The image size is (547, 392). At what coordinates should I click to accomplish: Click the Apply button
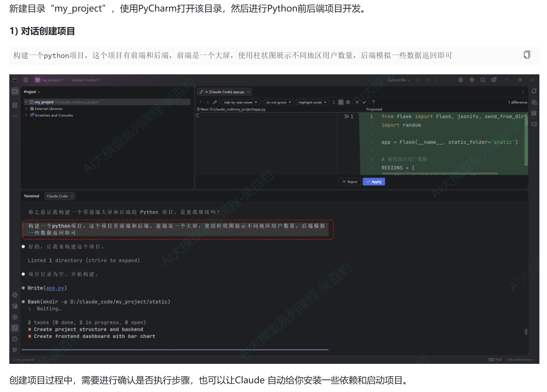click(x=374, y=182)
